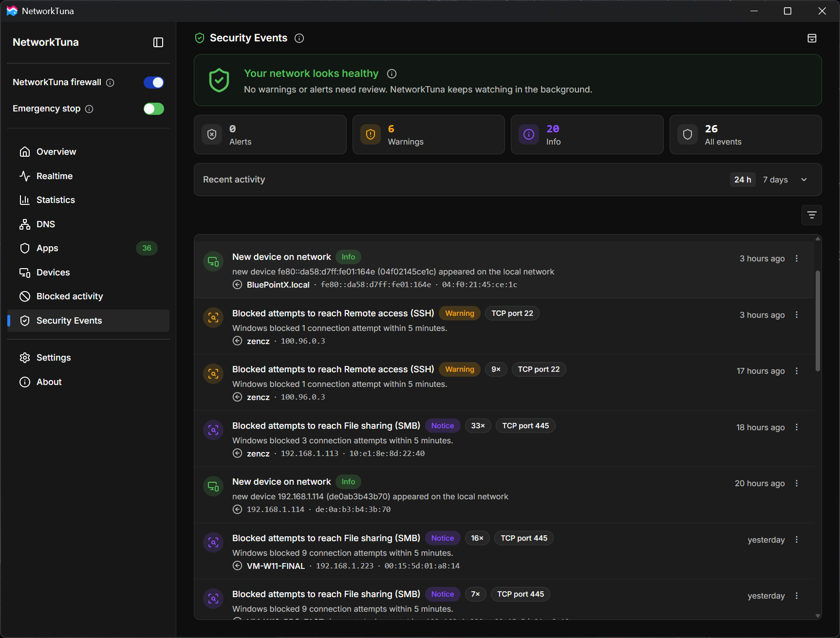840x638 pixels.
Task: Open more options for BluePointX.local event
Action: point(797,258)
